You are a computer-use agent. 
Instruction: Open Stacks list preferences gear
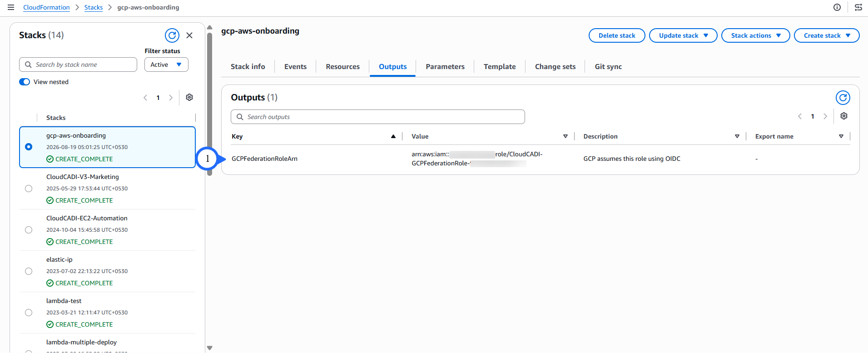(189, 97)
